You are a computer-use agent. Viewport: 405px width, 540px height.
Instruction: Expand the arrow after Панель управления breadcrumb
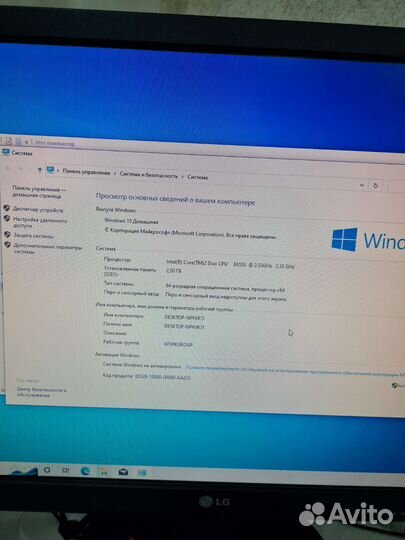tap(115, 174)
